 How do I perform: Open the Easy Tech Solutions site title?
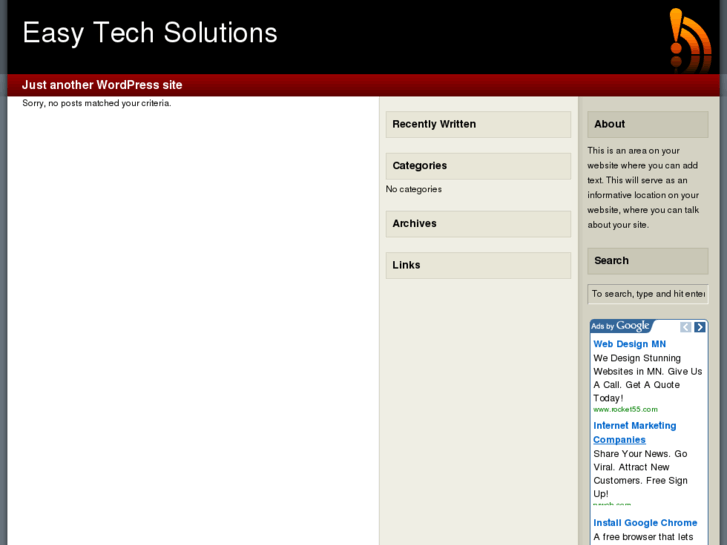[x=150, y=33]
